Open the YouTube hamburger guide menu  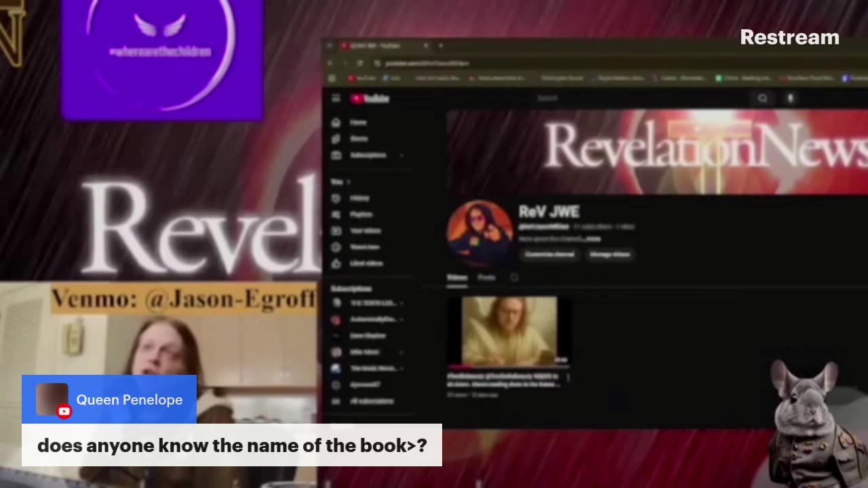tap(336, 98)
